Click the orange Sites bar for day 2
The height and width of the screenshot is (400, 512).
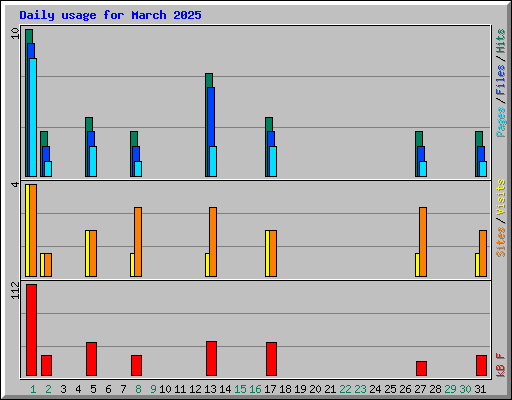(x=48, y=265)
